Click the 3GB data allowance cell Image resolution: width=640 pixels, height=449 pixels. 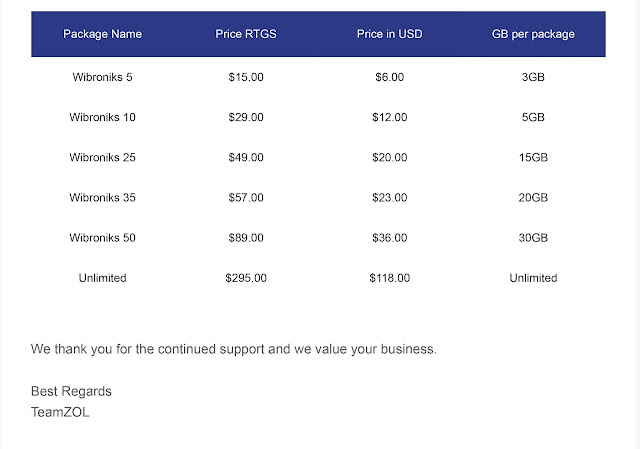point(533,77)
